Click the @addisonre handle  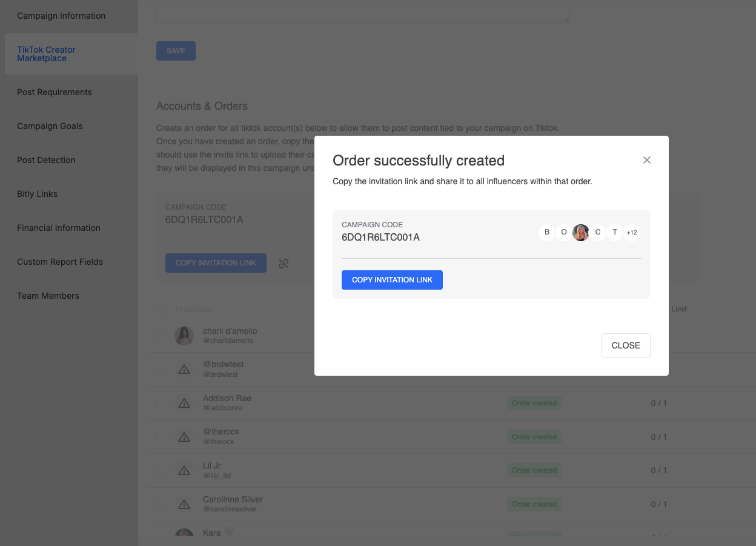[222, 408]
